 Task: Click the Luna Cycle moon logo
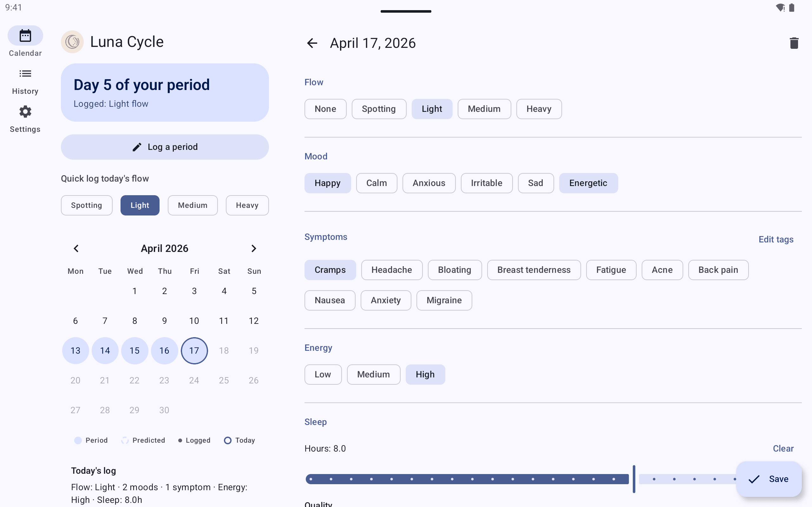click(72, 42)
